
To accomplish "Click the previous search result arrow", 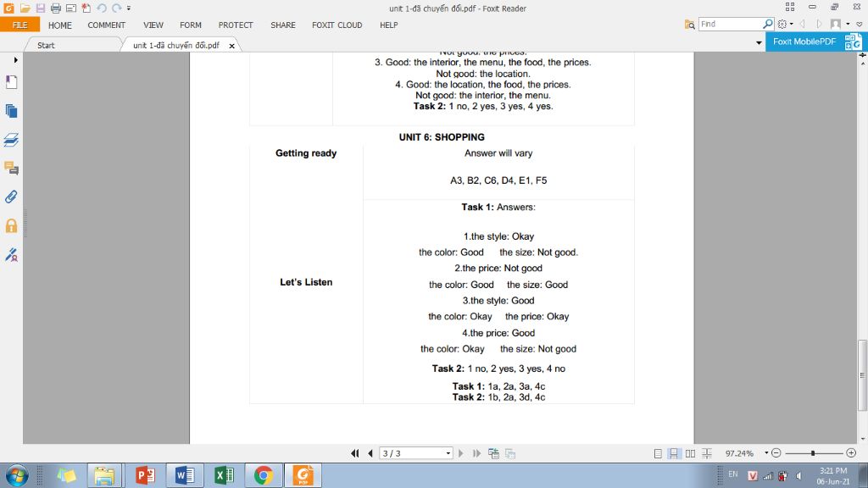I will 802,25.
